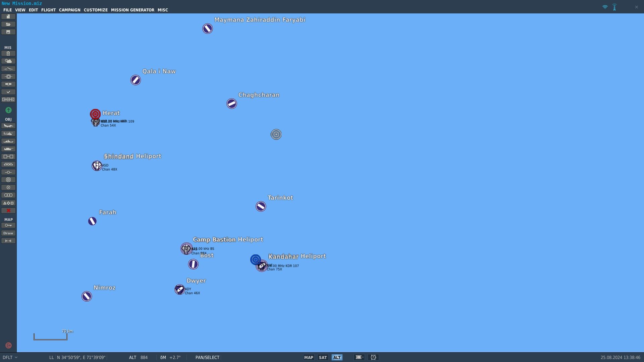Select the red Herat target marker

click(x=95, y=114)
